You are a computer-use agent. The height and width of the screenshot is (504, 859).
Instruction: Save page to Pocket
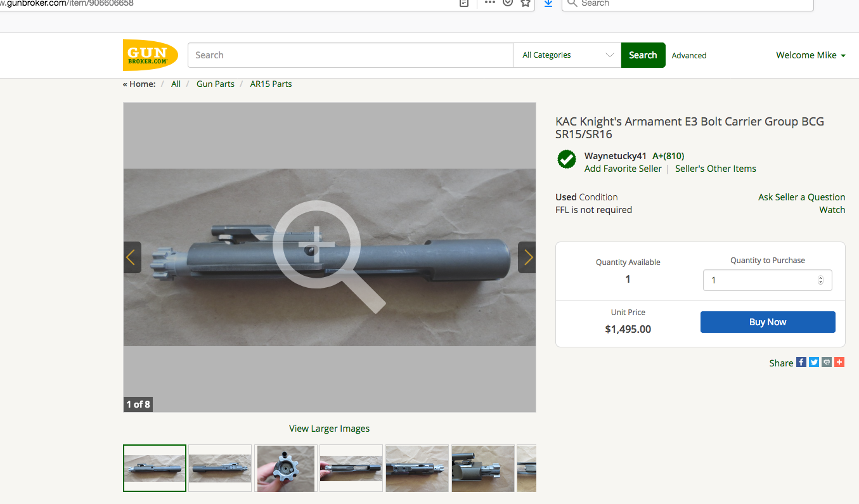(508, 3)
